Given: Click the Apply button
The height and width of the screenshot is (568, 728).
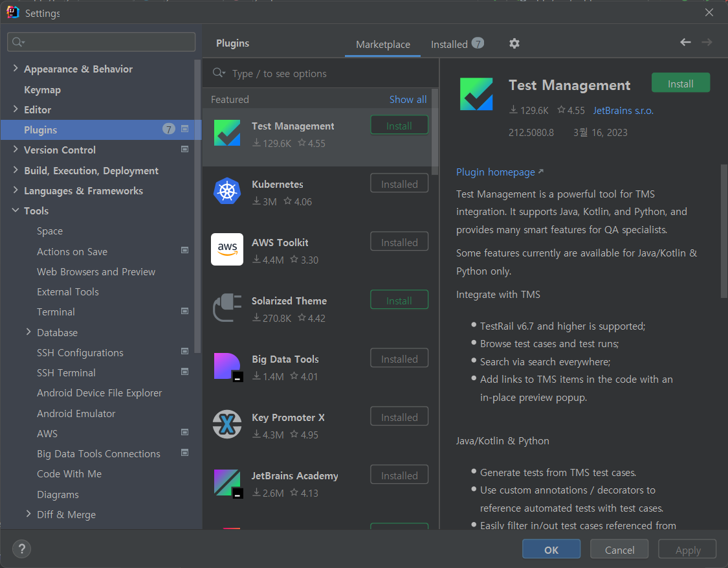Looking at the screenshot, I should pyautogui.click(x=688, y=549).
